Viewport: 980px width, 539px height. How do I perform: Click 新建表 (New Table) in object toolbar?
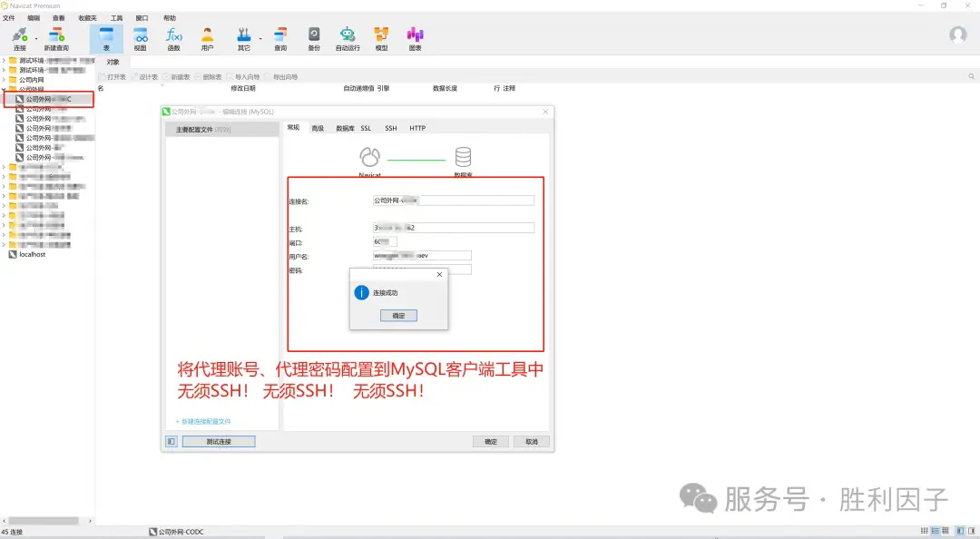176,77
